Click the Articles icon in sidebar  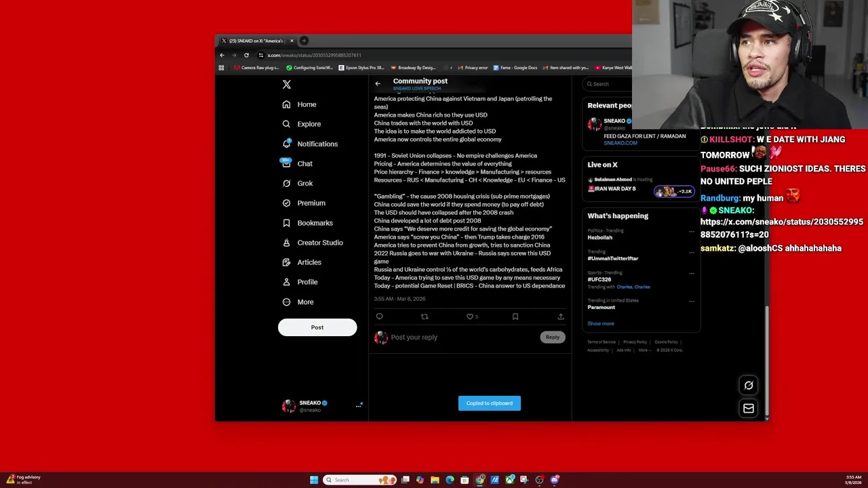(286, 262)
